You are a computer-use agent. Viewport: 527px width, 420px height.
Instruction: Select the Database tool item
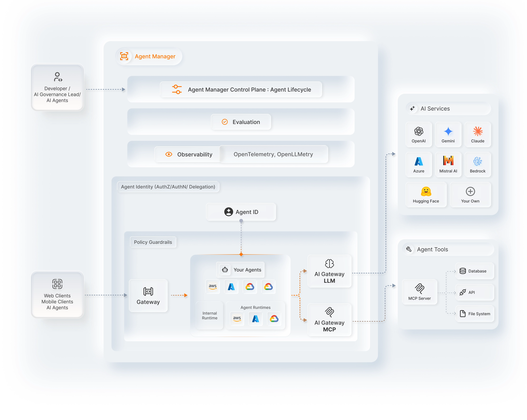[x=474, y=271]
